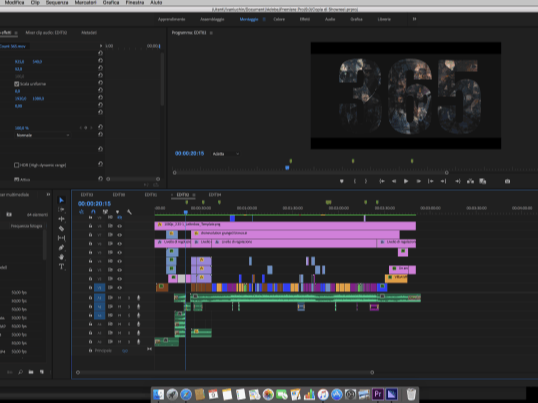The height and width of the screenshot is (403, 538).
Task: Select the Ripple Edit tool
Action: tap(61, 219)
